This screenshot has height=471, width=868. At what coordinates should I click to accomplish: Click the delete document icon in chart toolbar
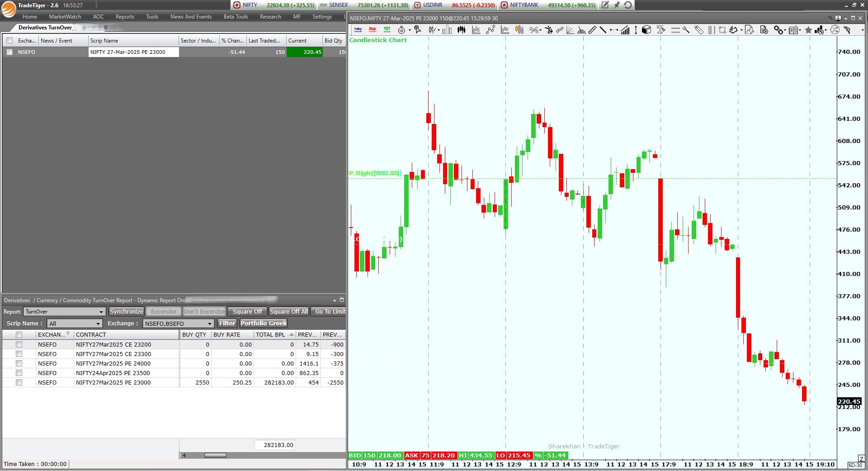pos(764,30)
